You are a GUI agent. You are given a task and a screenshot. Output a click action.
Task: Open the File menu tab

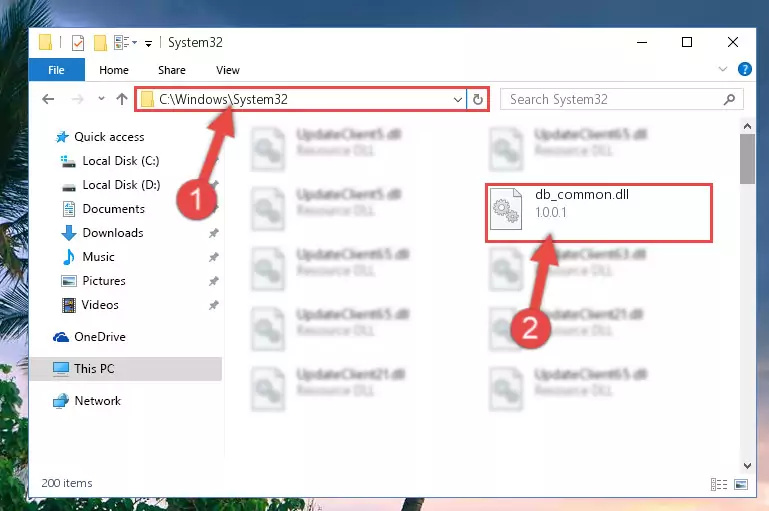point(56,70)
